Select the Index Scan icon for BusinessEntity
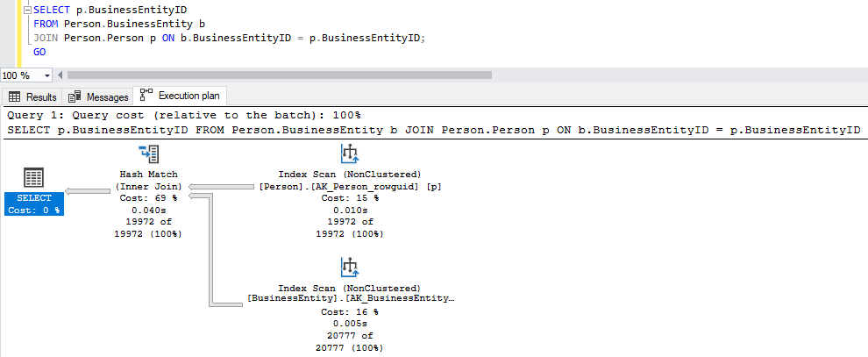Image resolution: width=868 pixels, height=357 pixels. click(x=349, y=268)
